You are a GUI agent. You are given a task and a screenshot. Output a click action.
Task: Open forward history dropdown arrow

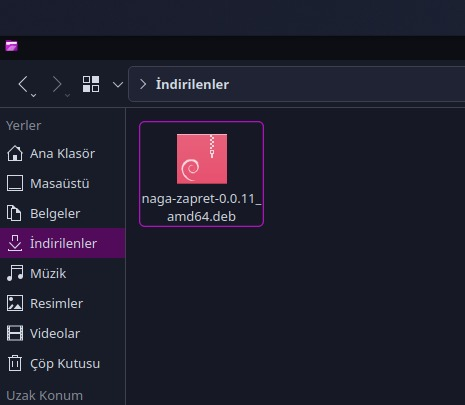tap(67, 96)
